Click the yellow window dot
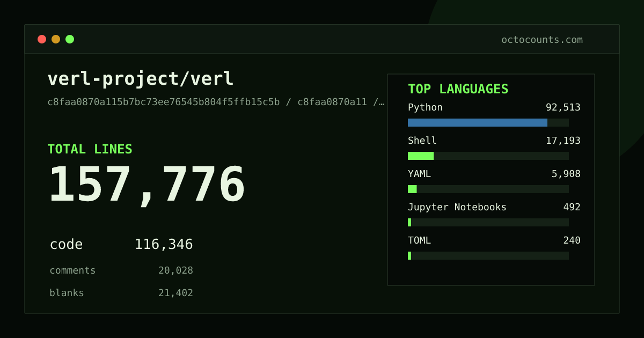644x338 pixels. coord(56,39)
